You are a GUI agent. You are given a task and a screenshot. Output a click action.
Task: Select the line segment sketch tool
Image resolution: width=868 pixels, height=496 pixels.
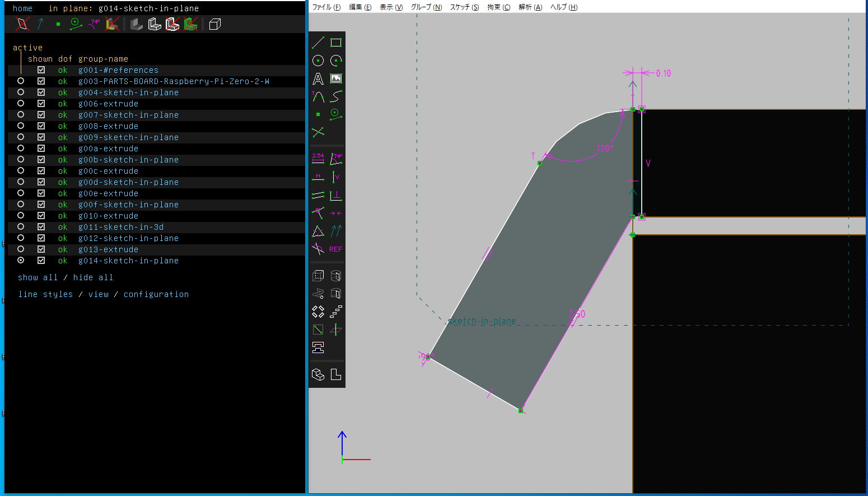point(318,43)
